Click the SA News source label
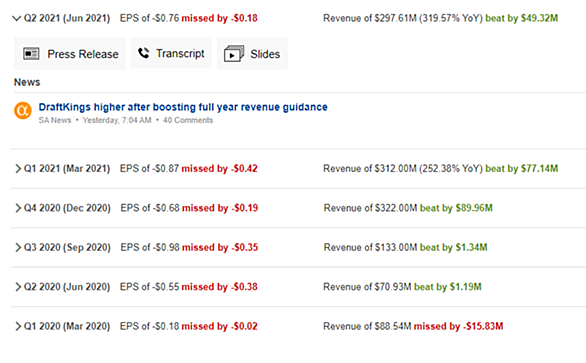 click(55, 120)
